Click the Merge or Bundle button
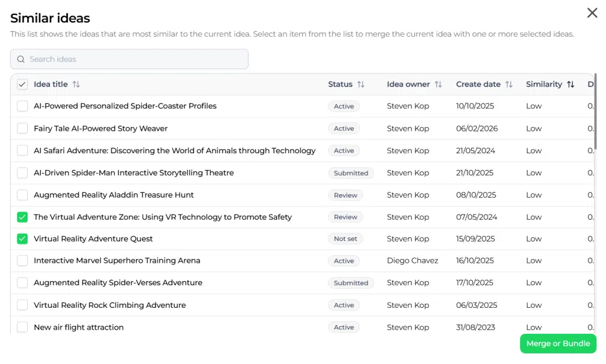 coord(558,343)
